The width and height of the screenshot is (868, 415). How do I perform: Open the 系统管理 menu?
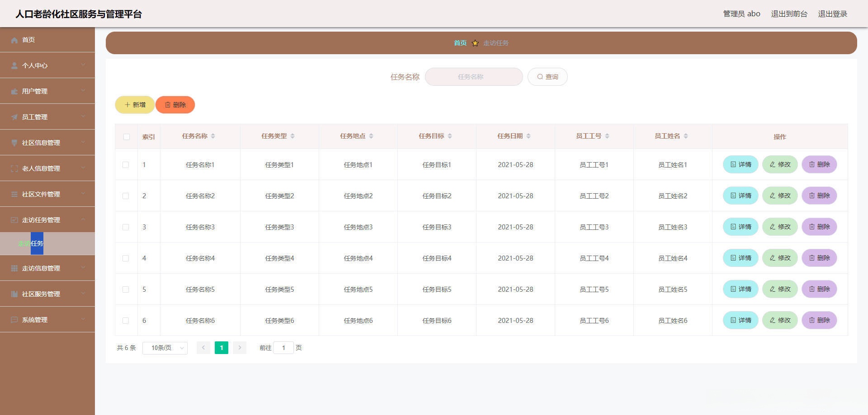[x=47, y=320]
